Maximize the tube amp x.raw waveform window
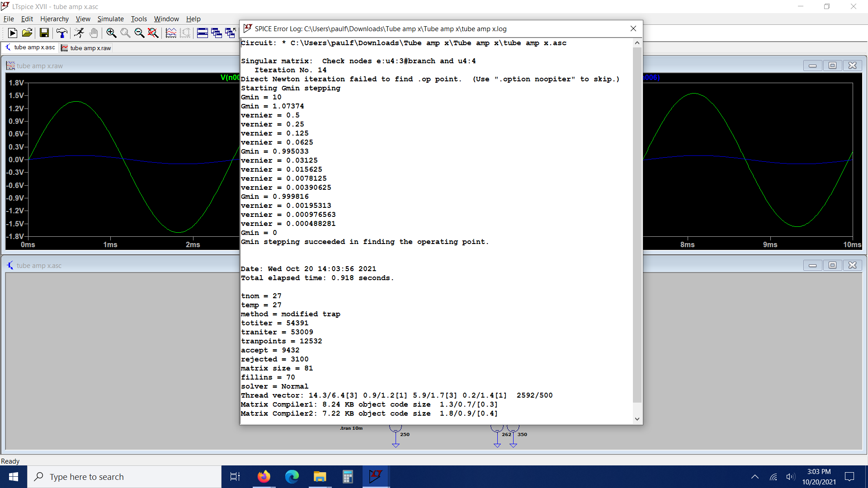The width and height of the screenshot is (868, 488). (832, 66)
